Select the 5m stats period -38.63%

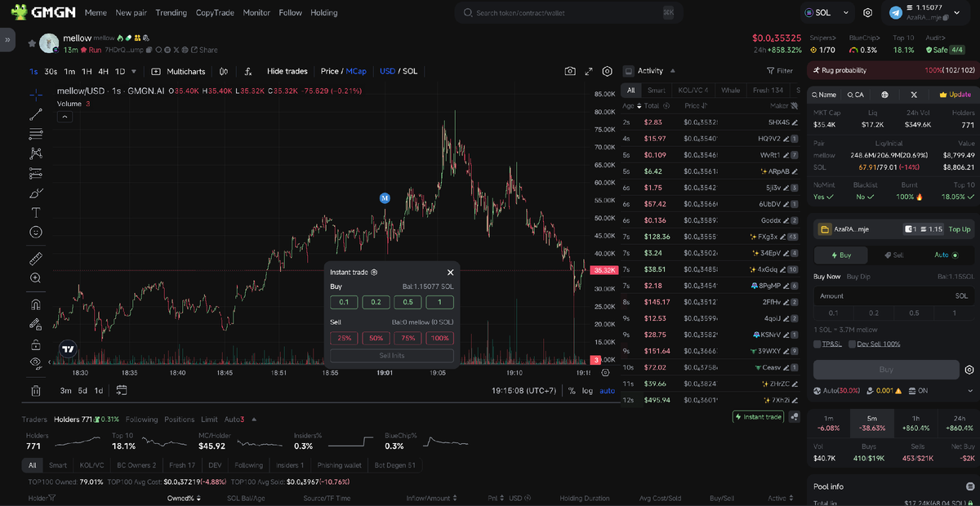pos(871,422)
